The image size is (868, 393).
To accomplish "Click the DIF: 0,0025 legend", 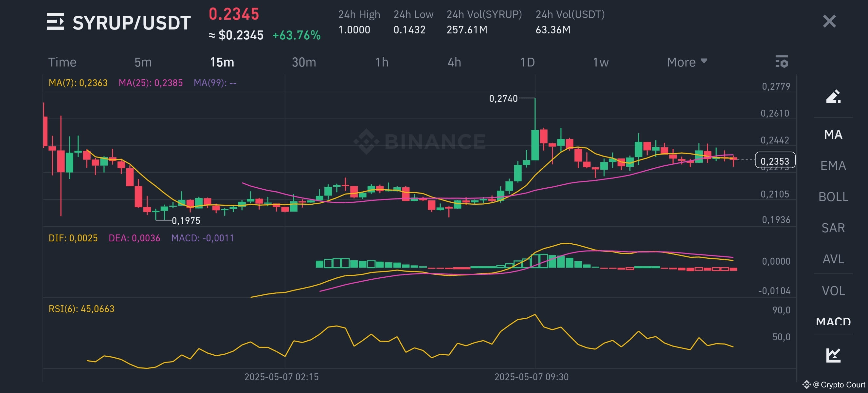I will [x=73, y=238].
